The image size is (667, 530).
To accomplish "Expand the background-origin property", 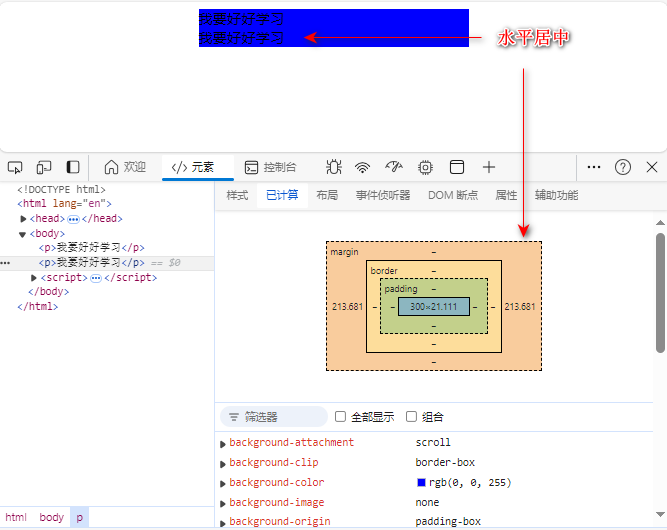I will click(222, 523).
